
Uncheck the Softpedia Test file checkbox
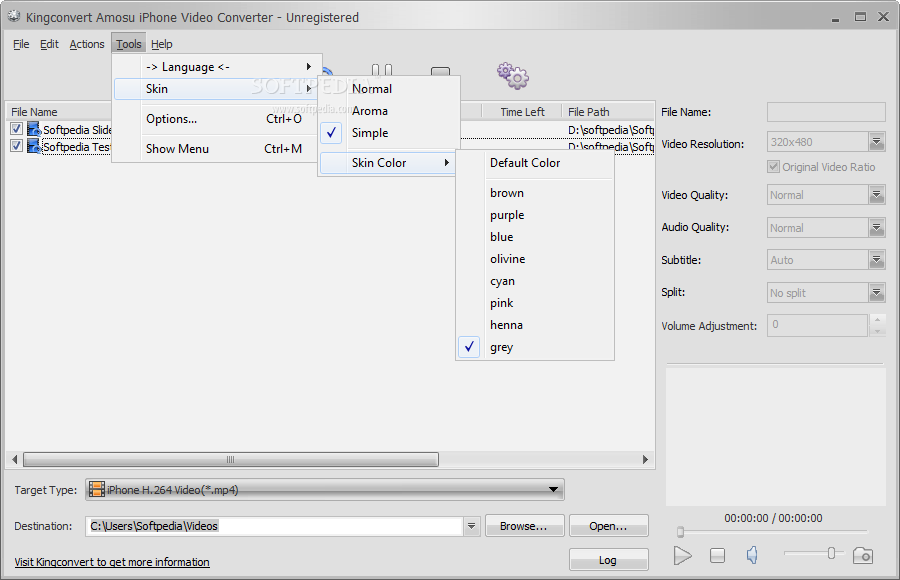tap(17, 146)
